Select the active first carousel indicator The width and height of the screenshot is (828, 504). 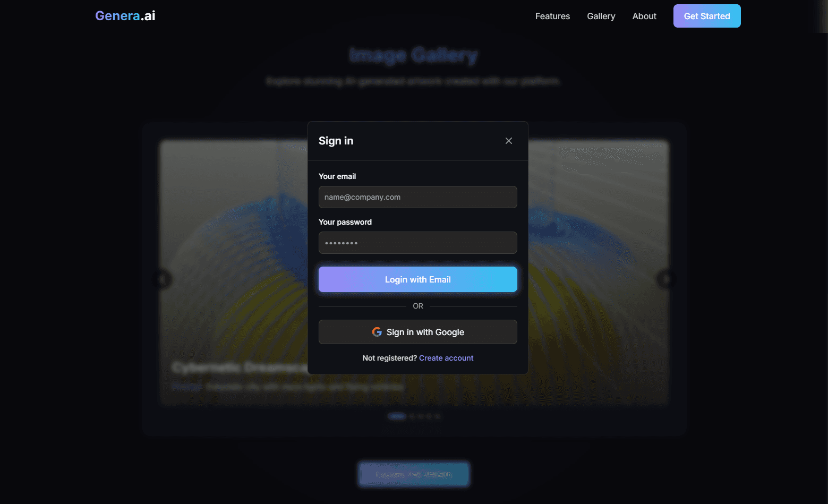(x=397, y=416)
